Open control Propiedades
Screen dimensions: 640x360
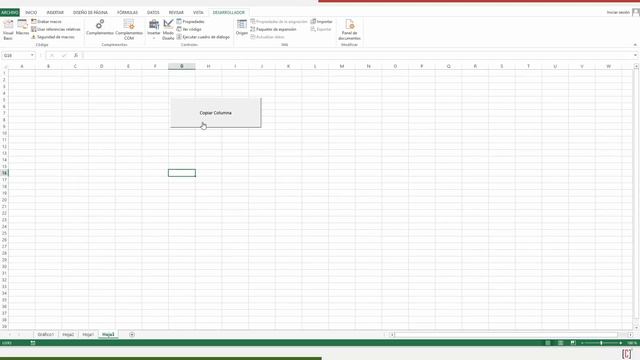tap(191, 21)
